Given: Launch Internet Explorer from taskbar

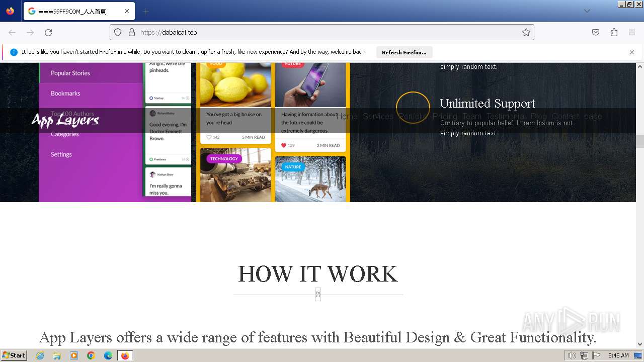Looking at the screenshot, I should pyautogui.click(x=40, y=355).
